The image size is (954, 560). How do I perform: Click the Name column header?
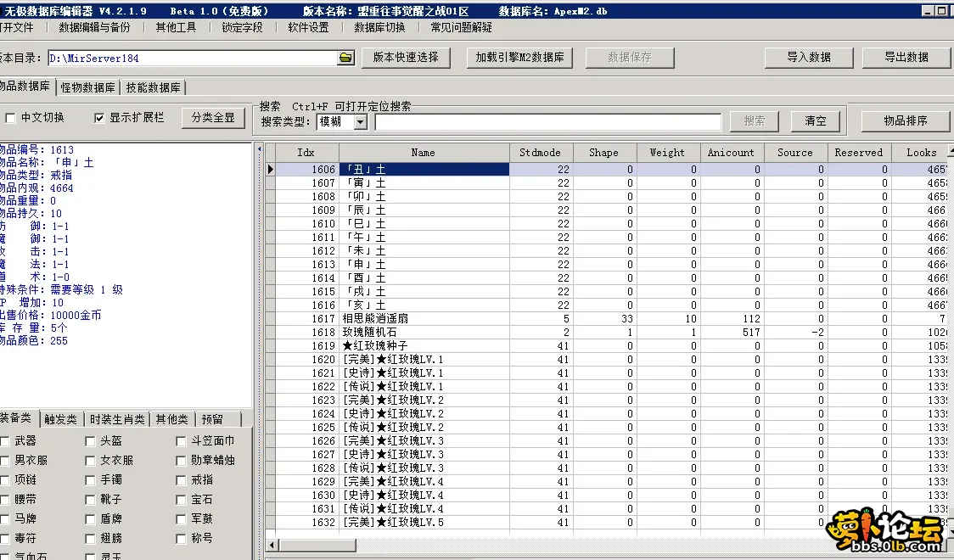[424, 153]
